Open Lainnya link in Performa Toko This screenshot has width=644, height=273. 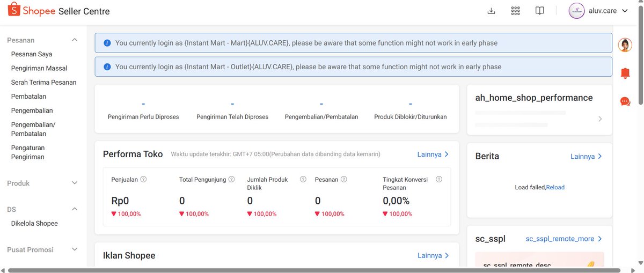coord(433,154)
